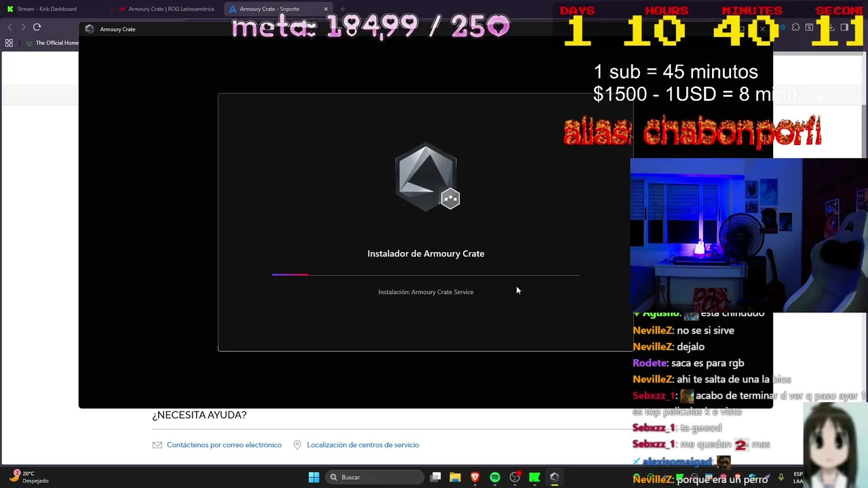Click the Buscar taskbar search box
Image resolution: width=868 pixels, height=488 pixels.
tap(374, 477)
